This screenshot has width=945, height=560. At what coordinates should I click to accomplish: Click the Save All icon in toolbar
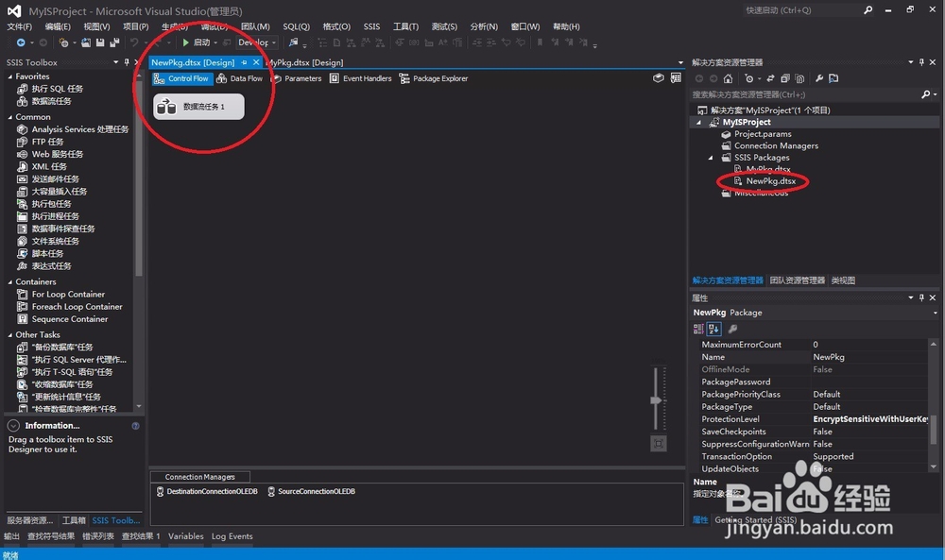[x=114, y=42]
